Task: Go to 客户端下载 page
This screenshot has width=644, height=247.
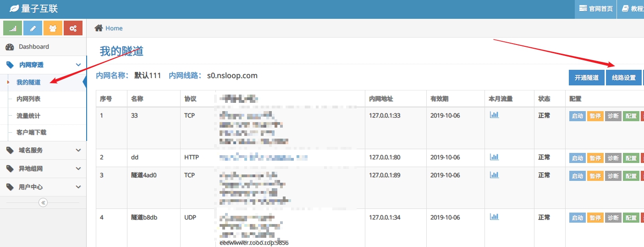Action: click(x=31, y=132)
